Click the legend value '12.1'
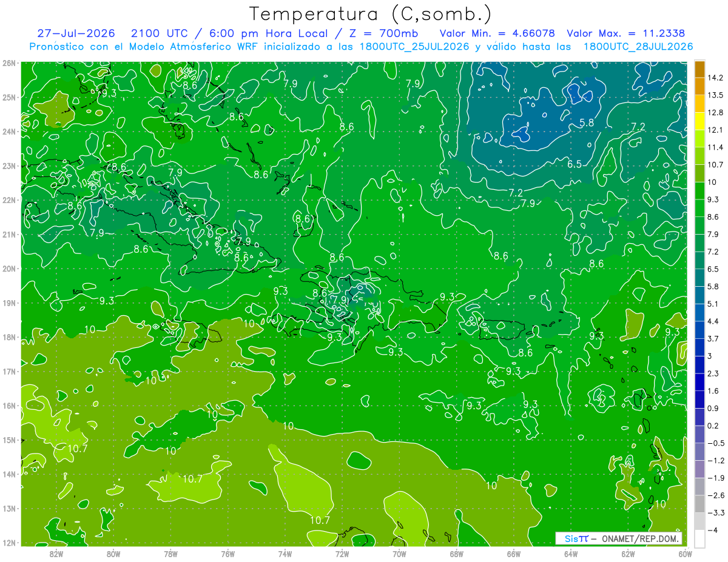This screenshot has width=728, height=562. 715,130
